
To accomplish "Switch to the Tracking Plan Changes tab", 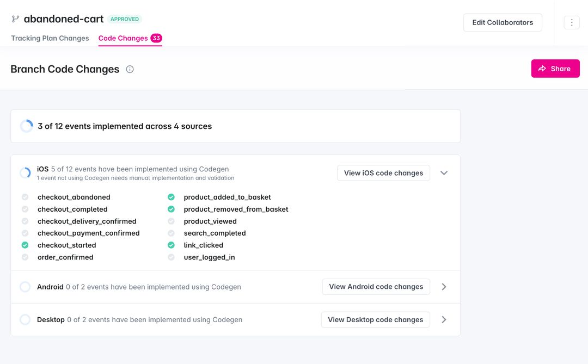I will (50, 38).
